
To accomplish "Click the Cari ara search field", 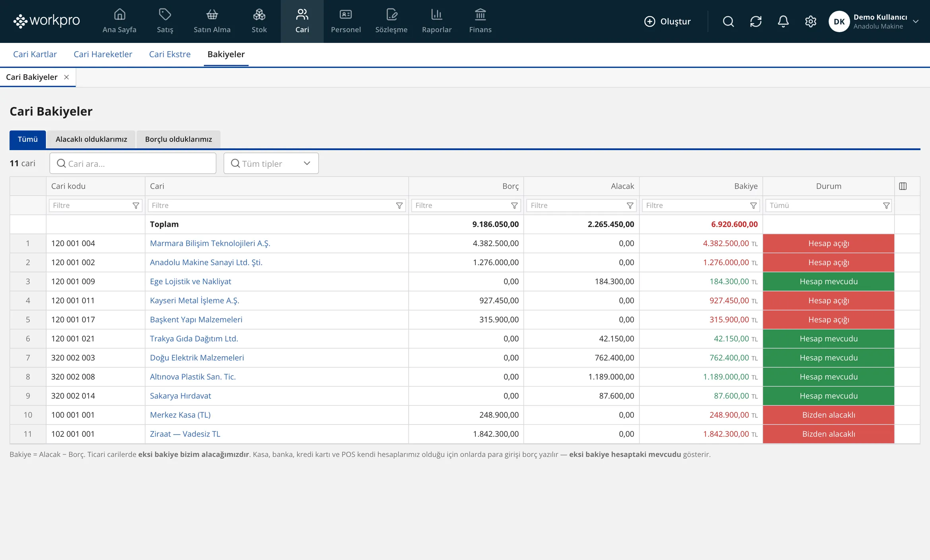I will [x=133, y=163].
